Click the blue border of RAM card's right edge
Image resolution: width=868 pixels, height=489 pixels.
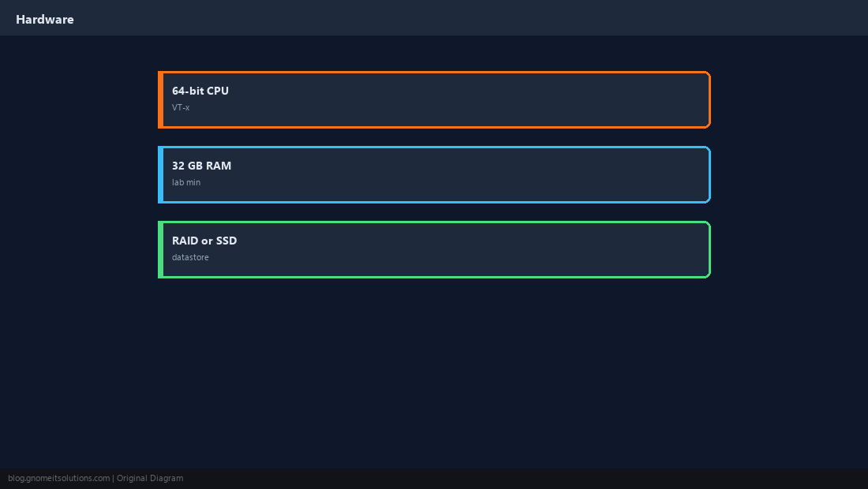709,175
